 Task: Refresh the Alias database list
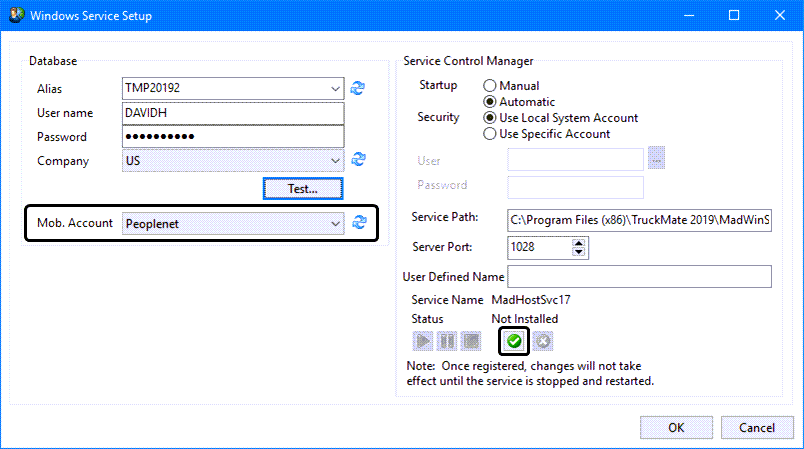(357, 88)
